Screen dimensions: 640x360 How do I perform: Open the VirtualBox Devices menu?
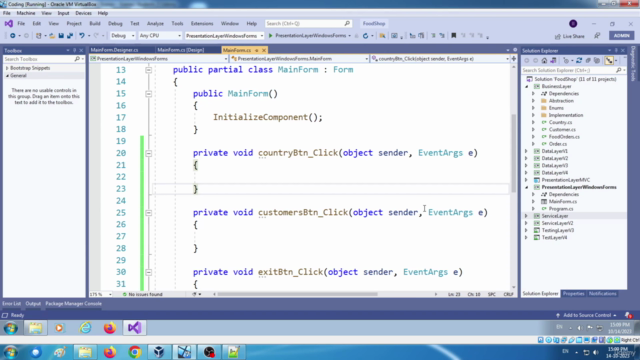[x=83, y=13]
